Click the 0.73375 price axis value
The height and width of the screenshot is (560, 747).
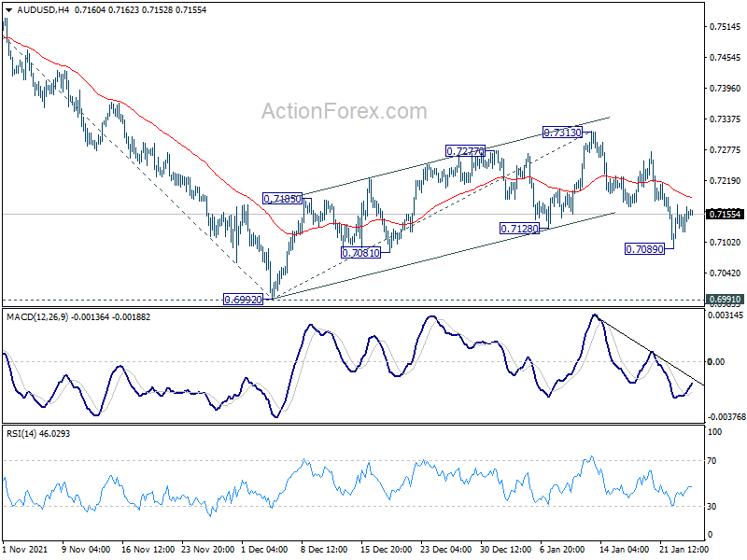click(x=726, y=119)
